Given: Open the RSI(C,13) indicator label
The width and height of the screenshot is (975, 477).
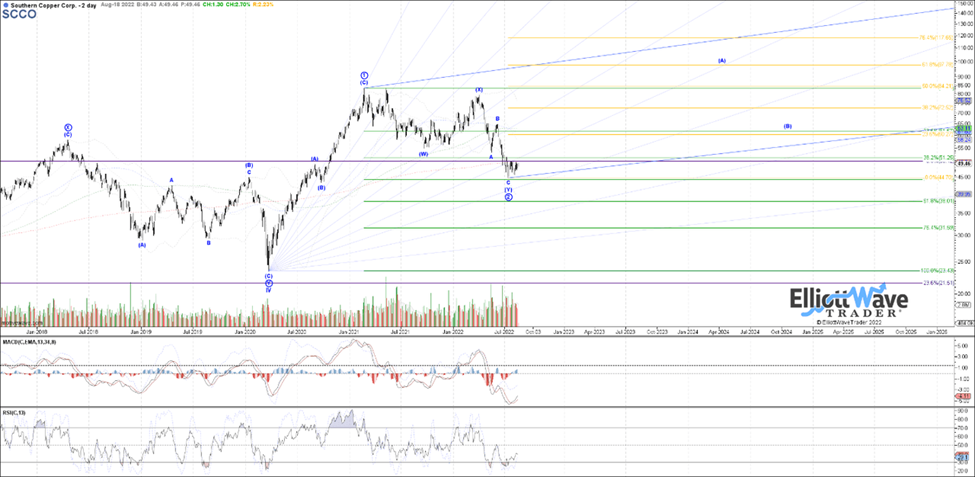Looking at the screenshot, I should tap(15, 384).
